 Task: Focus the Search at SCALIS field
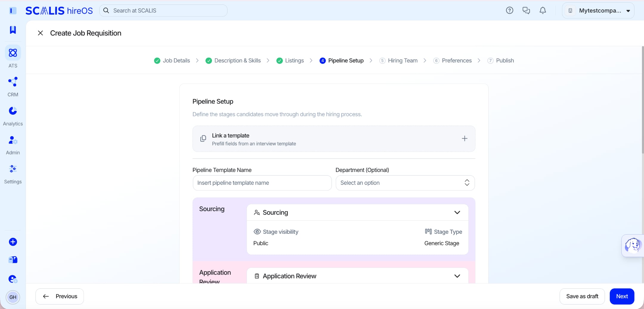(x=163, y=10)
